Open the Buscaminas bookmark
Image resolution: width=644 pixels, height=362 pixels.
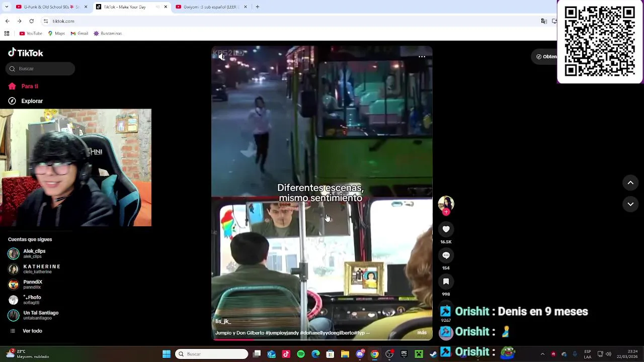coord(108,34)
